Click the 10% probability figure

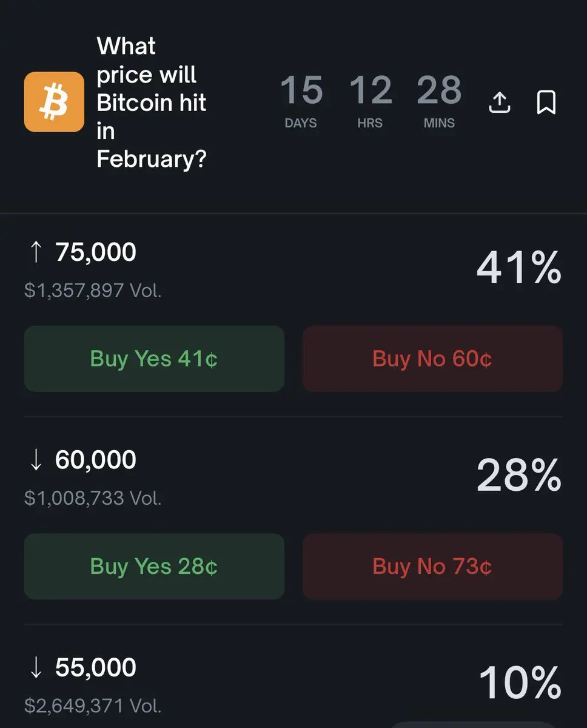(x=520, y=683)
